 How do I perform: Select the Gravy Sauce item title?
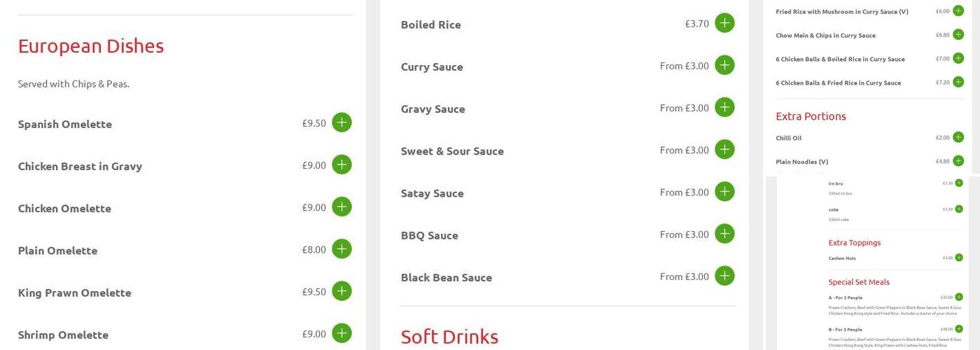point(433,109)
